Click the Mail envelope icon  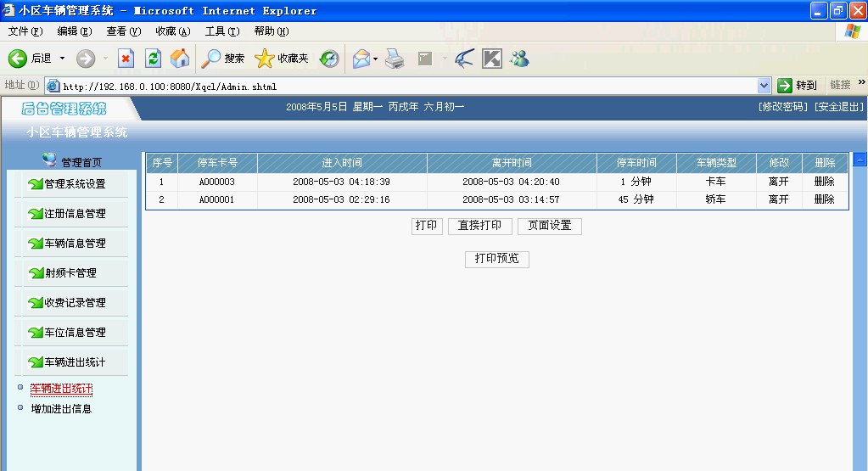coord(361,58)
